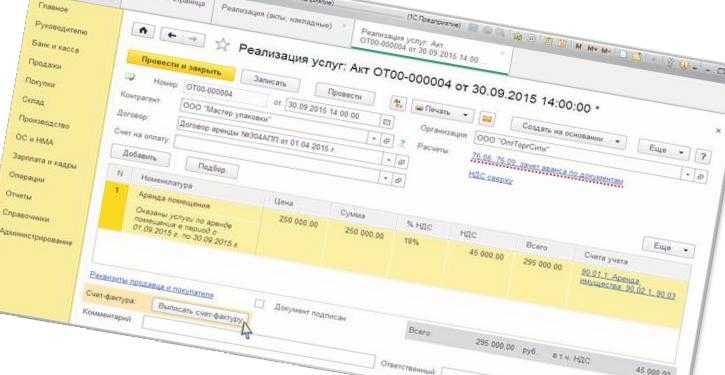The width and height of the screenshot is (725, 375).
Task: Click the yellow envelope email icon
Action: (487, 119)
